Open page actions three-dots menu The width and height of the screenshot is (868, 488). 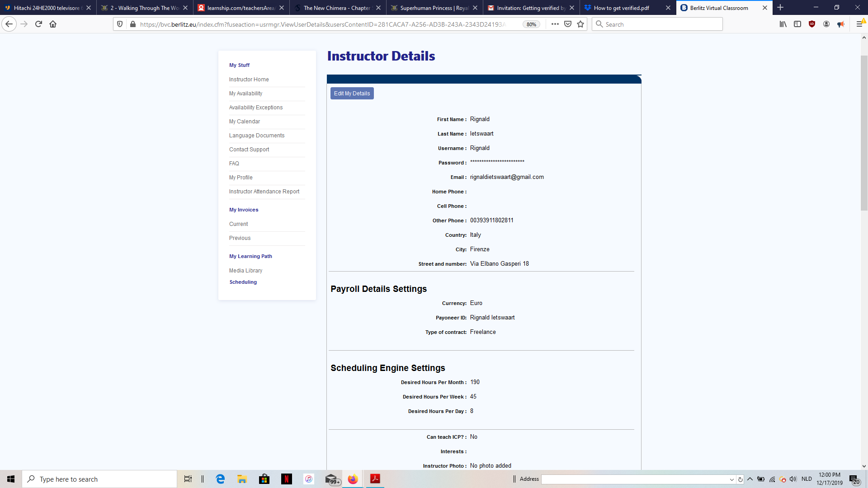[x=555, y=24]
